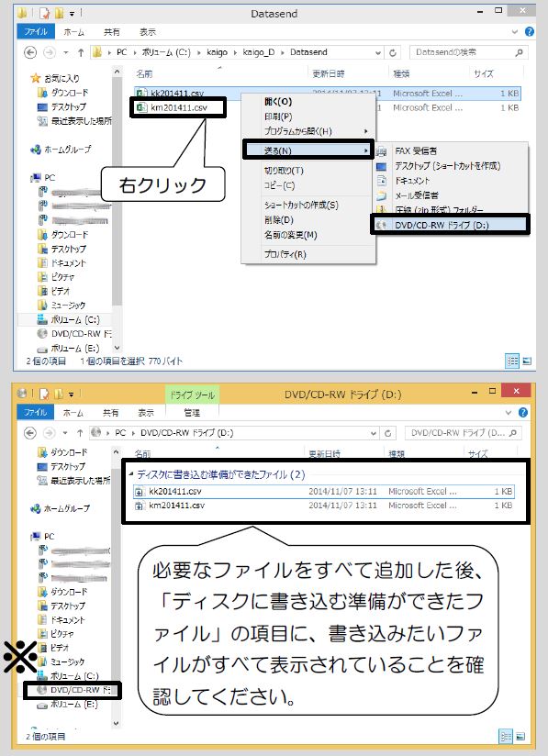Select DVD/CD-RW drive in lower navigation pane

point(73,690)
